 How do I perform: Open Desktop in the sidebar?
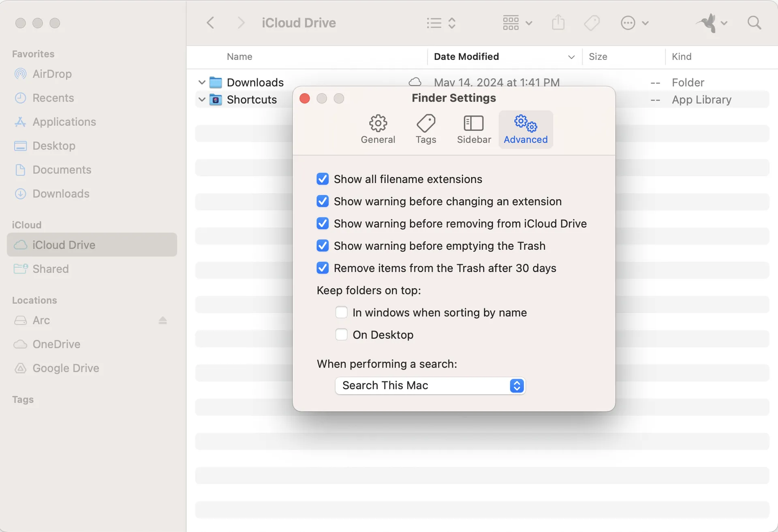[92, 145]
